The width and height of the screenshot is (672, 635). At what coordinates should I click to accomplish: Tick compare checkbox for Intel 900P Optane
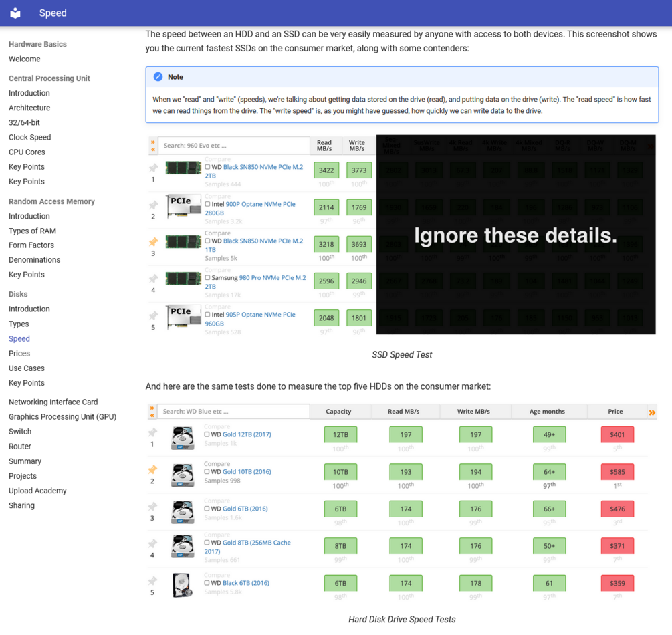tap(207, 204)
